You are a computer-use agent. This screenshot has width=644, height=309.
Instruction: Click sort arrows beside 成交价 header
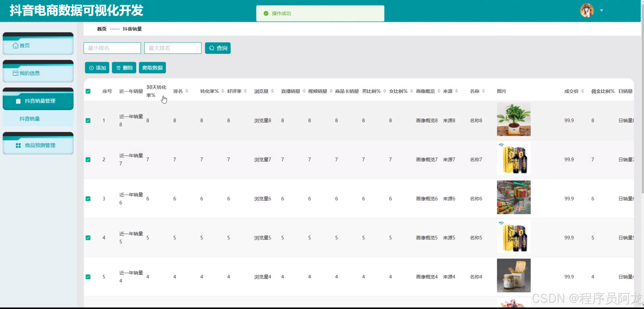(583, 91)
